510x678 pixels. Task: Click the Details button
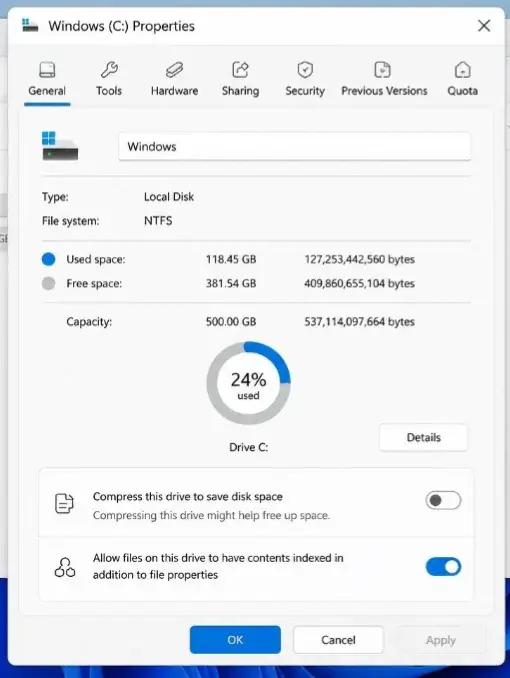(x=423, y=438)
